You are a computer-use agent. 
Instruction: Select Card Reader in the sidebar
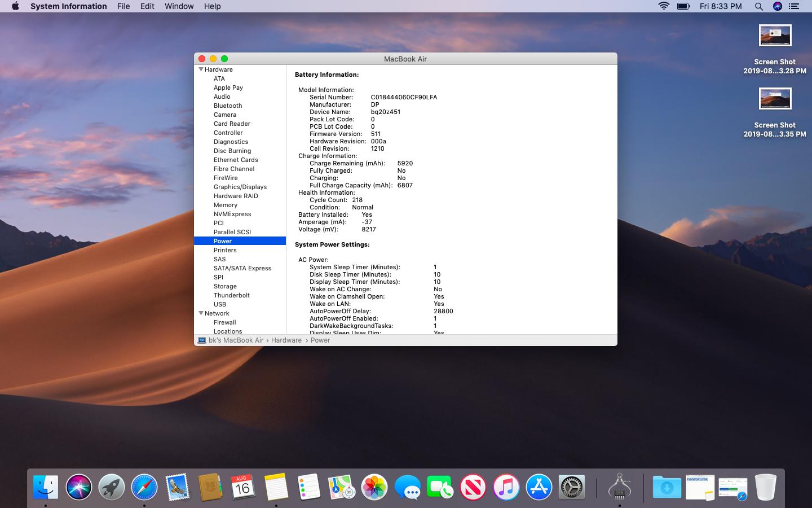pos(232,124)
